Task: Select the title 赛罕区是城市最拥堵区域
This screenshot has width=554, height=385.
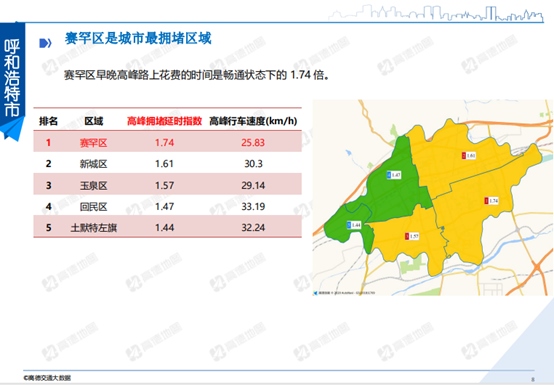Action: 138,38
